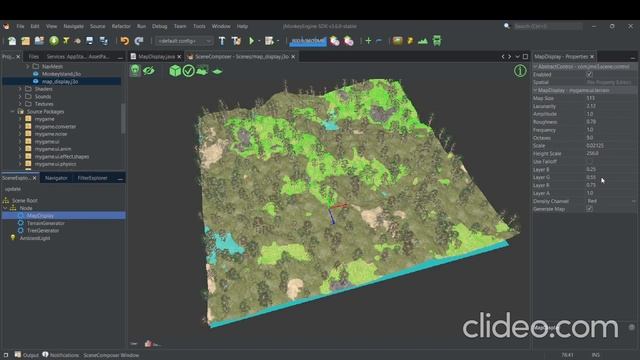Open the Density Channel dropdown
The height and width of the screenshot is (360, 640).
tap(610, 201)
